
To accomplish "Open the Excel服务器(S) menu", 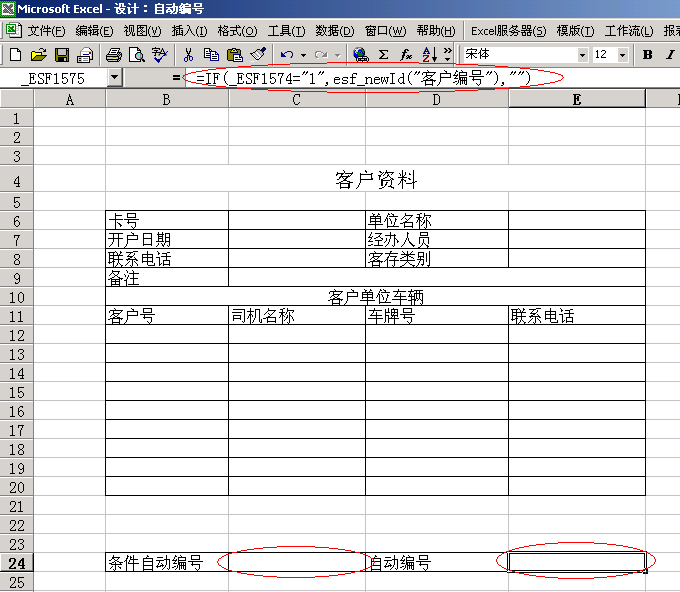I will [x=508, y=31].
